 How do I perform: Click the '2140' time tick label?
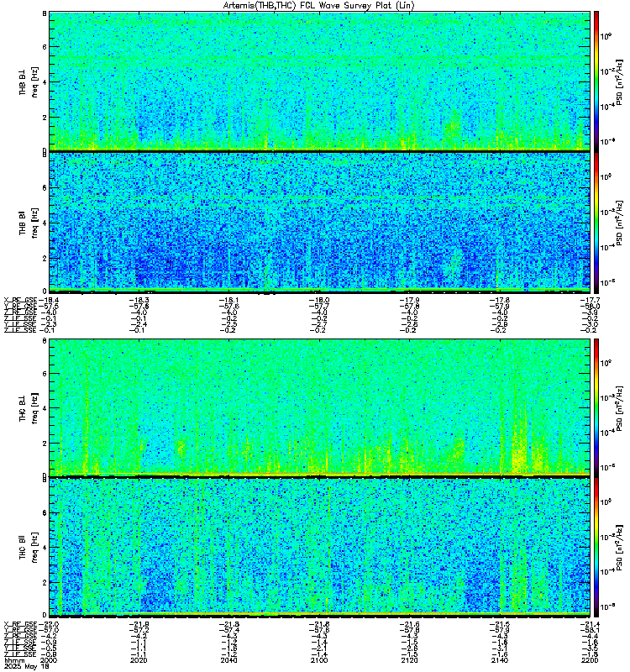pos(500,660)
